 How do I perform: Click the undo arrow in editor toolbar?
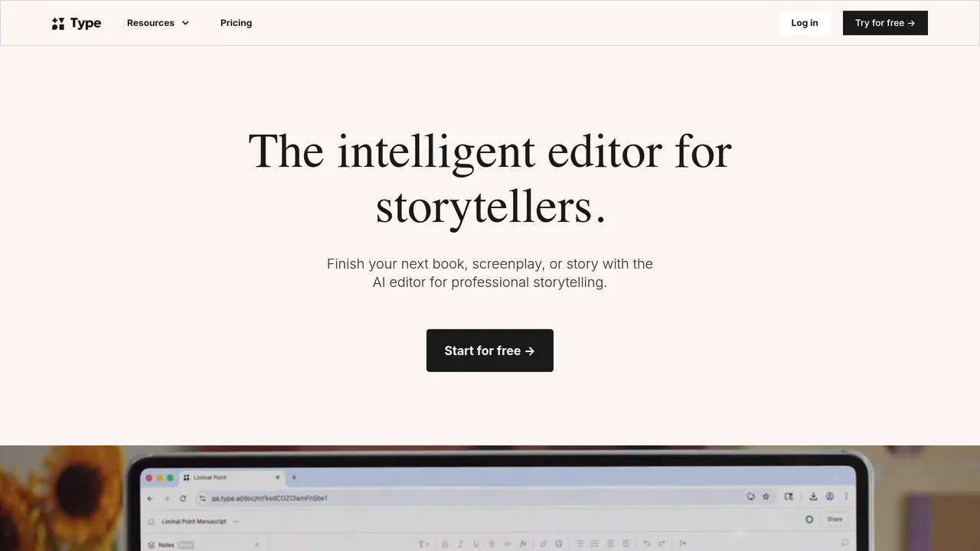point(646,543)
